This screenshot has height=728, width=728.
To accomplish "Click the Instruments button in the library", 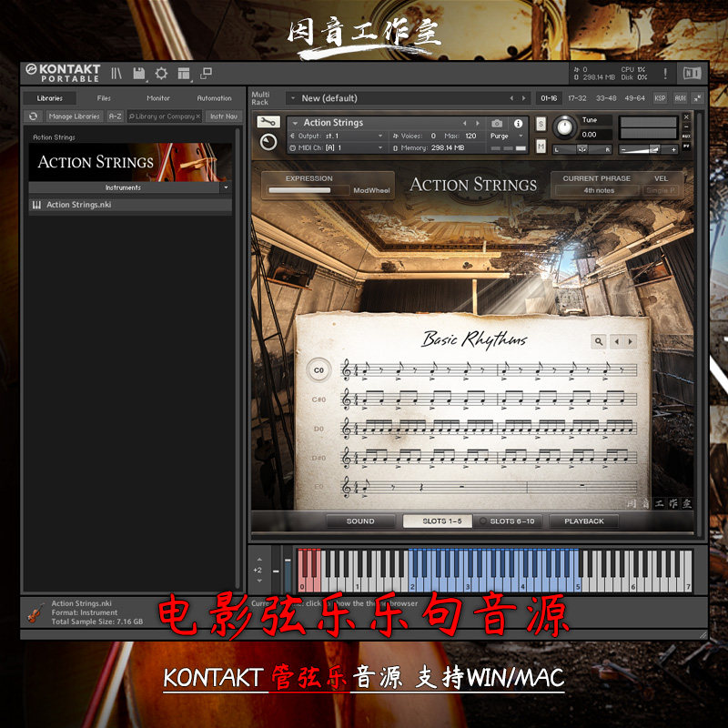I will coord(124,187).
